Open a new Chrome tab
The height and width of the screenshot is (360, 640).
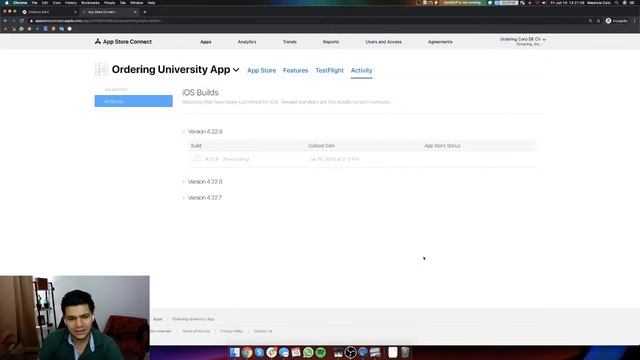[x=145, y=12]
